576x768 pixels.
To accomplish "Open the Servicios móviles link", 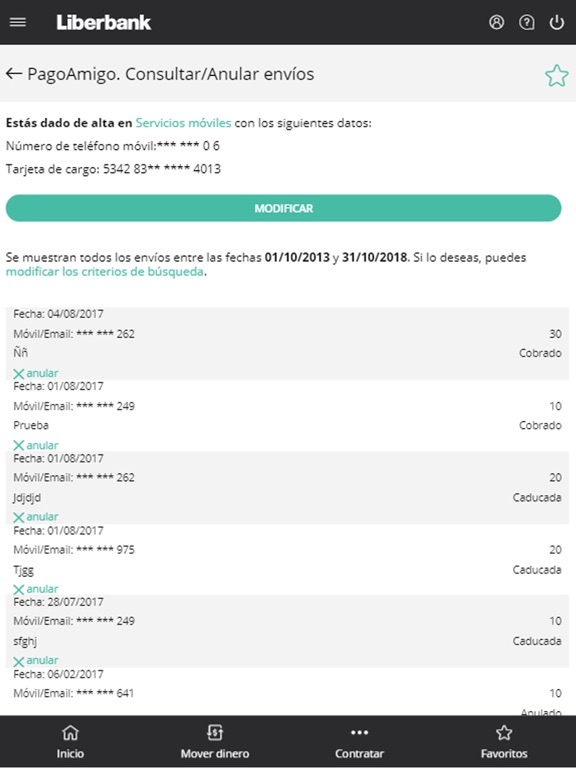I will pyautogui.click(x=183, y=122).
